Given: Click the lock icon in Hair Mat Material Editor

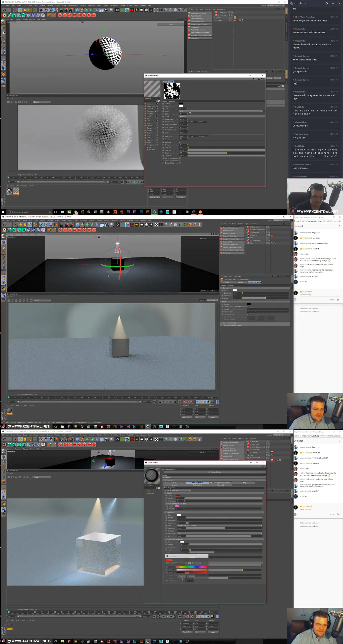Looking at the screenshot, I should click(x=262, y=79).
